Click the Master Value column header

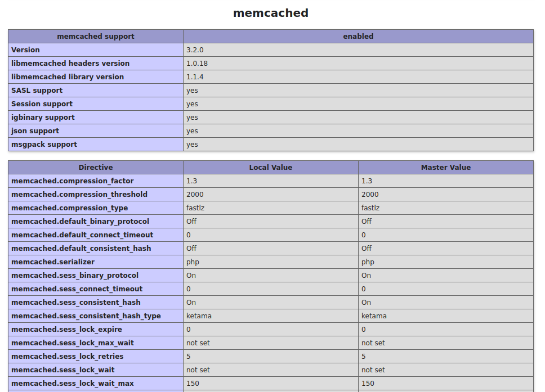[446, 168]
